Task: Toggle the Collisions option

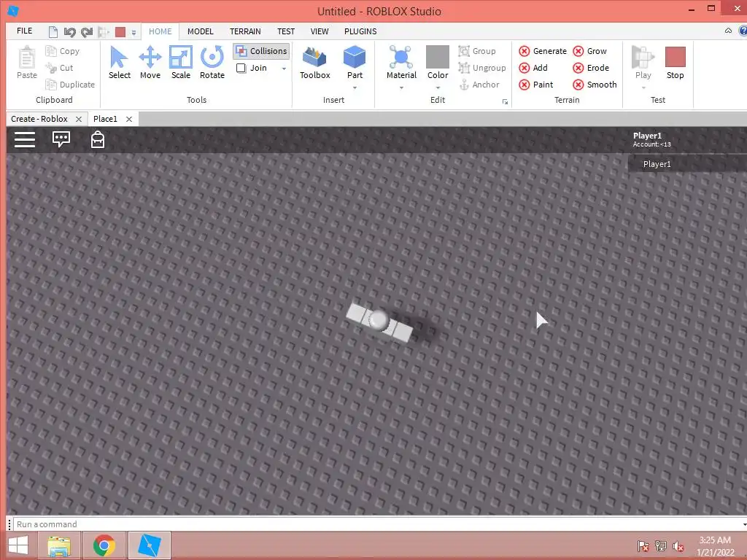Action: [x=262, y=51]
